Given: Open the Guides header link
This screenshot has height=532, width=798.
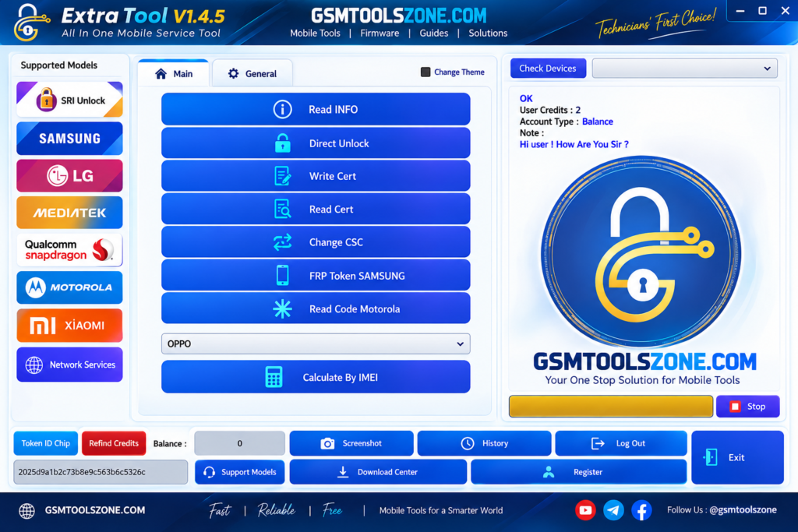Looking at the screenshot, I should coord(433,33).
